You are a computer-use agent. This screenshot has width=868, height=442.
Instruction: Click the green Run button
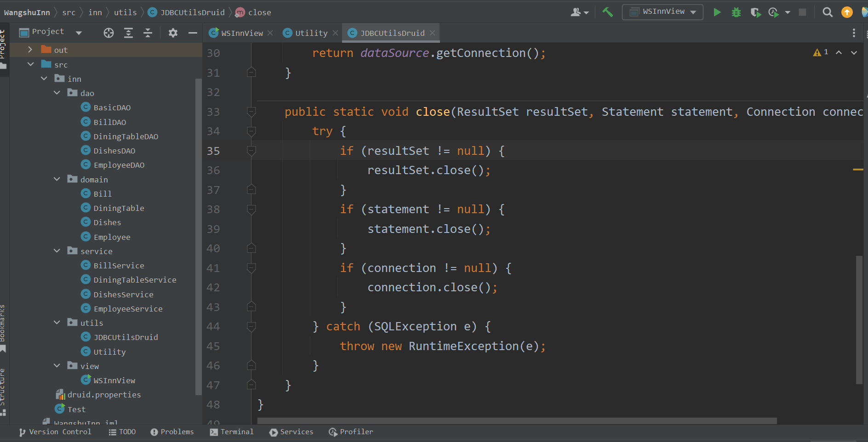(x=717, y=12)
